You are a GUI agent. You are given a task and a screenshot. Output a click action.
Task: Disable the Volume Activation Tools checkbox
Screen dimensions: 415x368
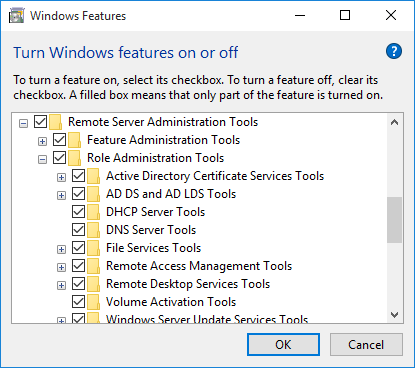pos(78,302)
